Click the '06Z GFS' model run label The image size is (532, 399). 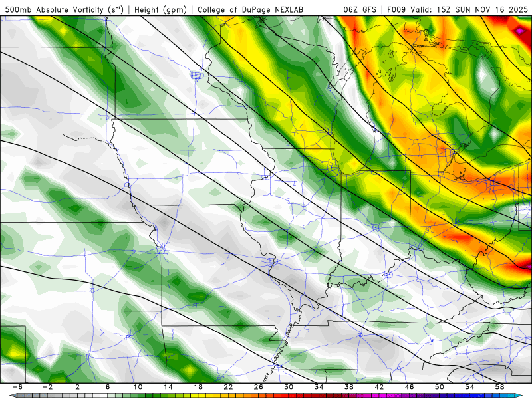click(x=360, y=10)
